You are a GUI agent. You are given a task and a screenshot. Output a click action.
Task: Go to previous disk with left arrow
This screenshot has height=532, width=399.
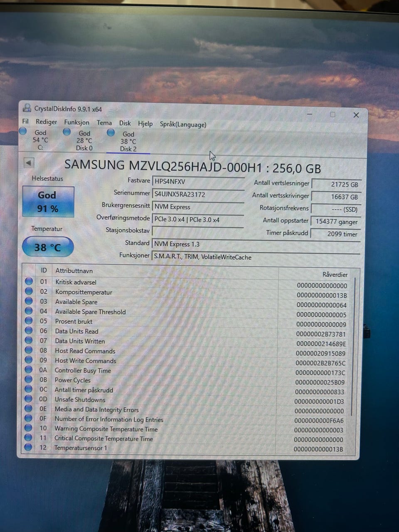tap(28, 163)
